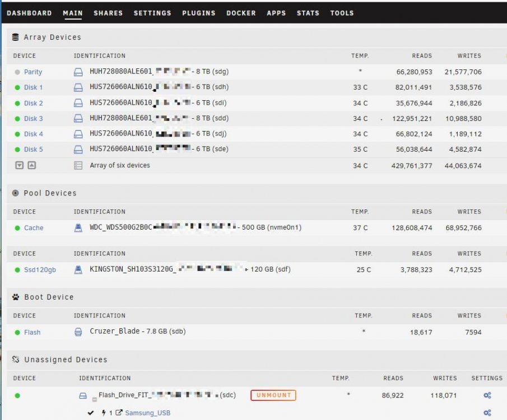
Task: Click the Pool Devices section icon
Action: click(x=15, y=193)
